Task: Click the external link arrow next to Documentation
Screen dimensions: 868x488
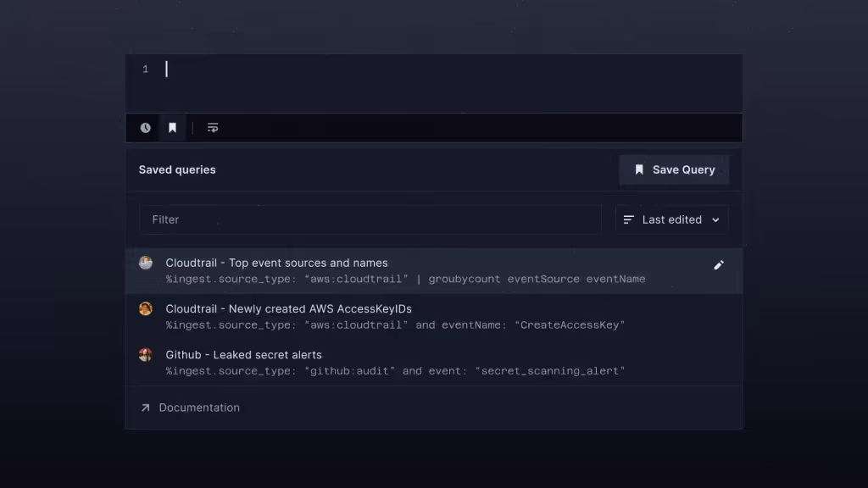Action: tap(145, 408)
